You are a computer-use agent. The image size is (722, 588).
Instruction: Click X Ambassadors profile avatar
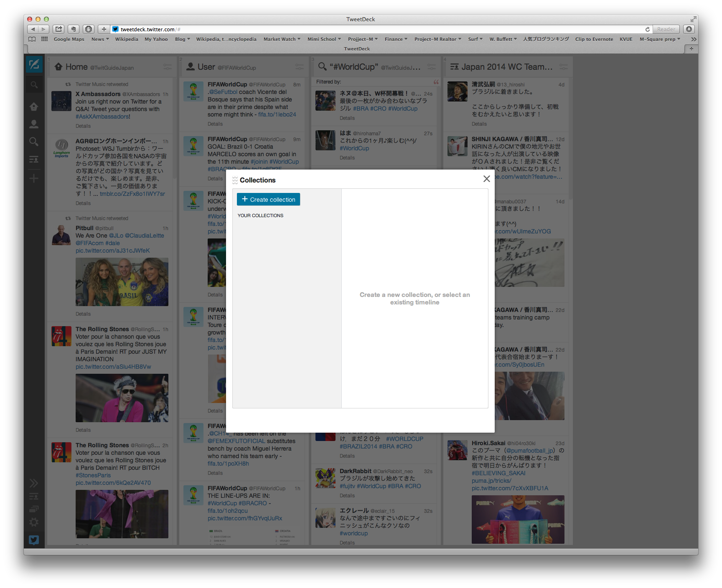pyautogui.click(x=61, y=101)
